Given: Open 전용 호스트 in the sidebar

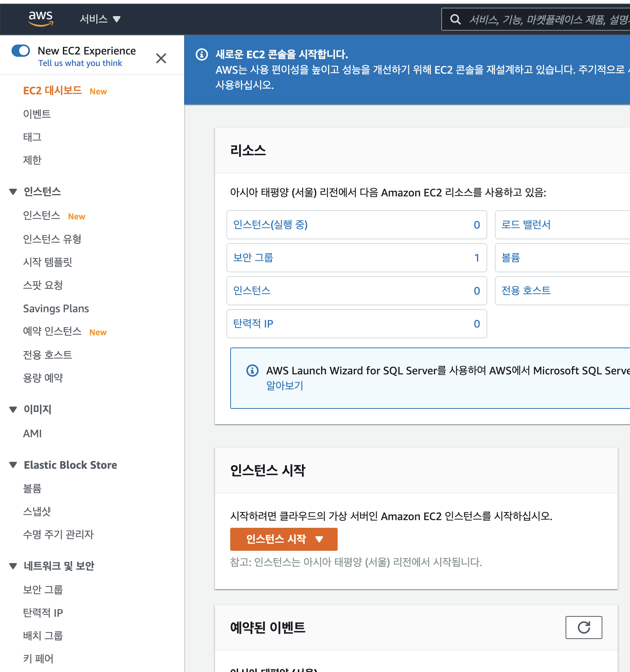Looking at the screenshot, I should (48, 355).
